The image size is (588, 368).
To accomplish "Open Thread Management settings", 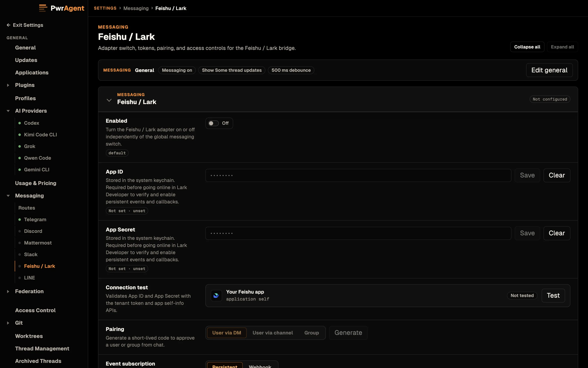I will [42, 349].
